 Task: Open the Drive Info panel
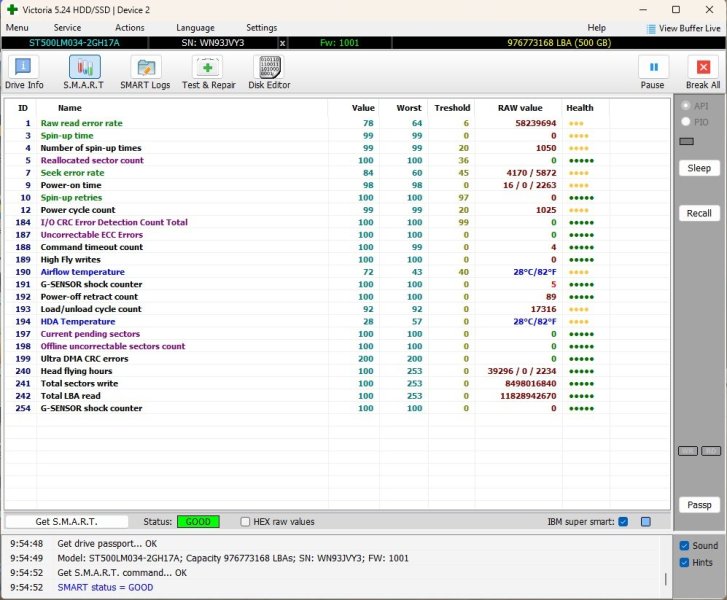[24, 73]
